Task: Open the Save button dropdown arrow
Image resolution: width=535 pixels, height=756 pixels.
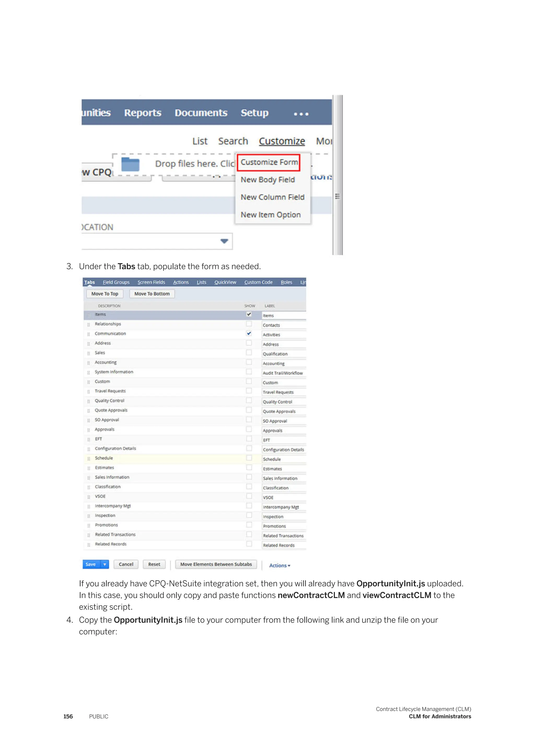Action: pyautogui.click(x=105, y=564)
